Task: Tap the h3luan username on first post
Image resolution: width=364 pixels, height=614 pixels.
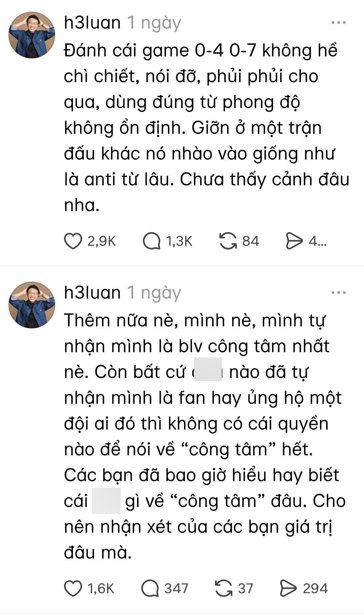Action: tap(93, 23)
